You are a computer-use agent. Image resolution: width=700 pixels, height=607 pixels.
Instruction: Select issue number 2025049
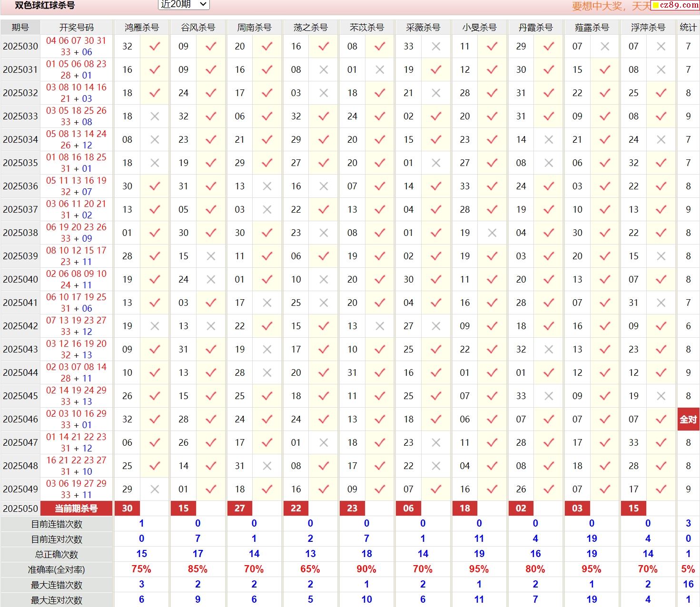click(20, 489)
